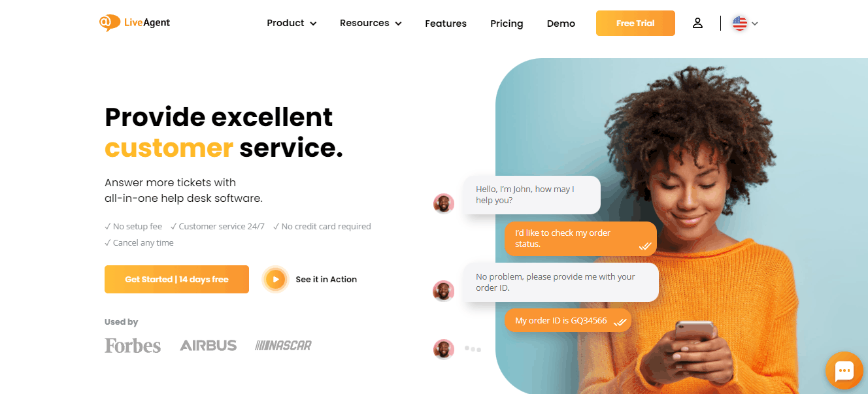Click the Forbes logo
The image size is (868, 394).
point(133,345)
